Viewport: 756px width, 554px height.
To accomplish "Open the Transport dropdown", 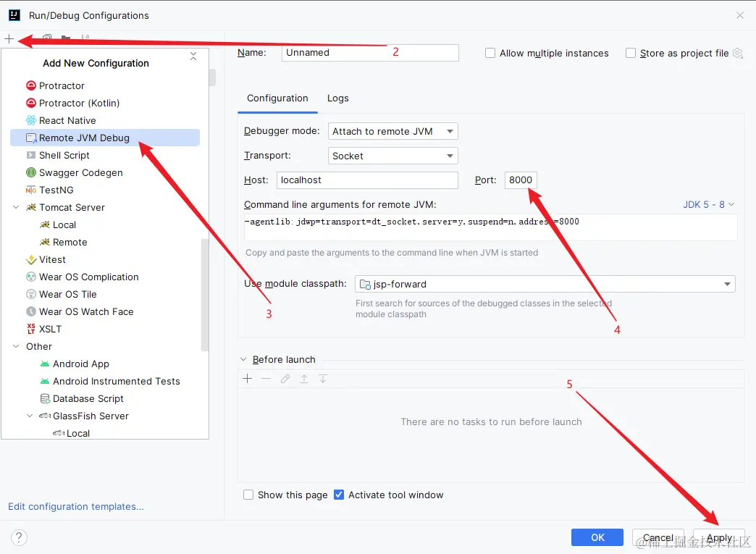I will pos(393,156).
